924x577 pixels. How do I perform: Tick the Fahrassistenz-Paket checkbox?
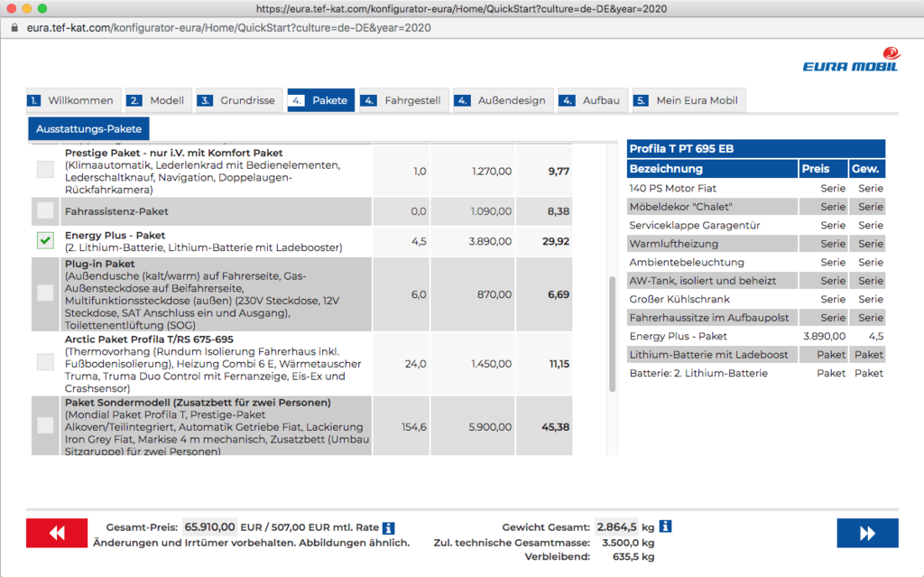45,210
